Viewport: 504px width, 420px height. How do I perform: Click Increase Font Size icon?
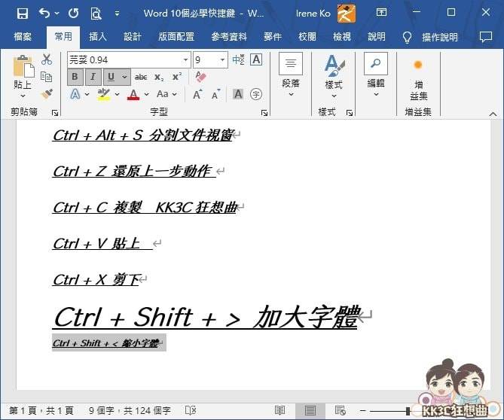point(197,94)
